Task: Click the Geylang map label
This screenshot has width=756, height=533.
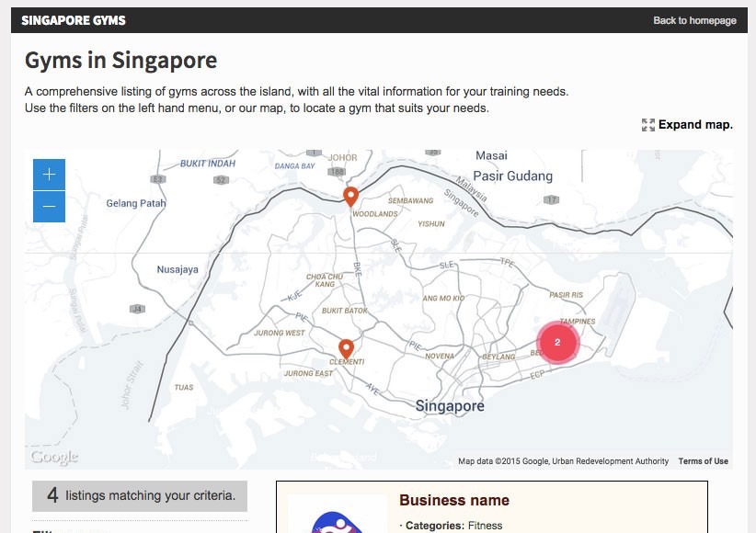Action: pyautogui.click(x=498, y=357)
